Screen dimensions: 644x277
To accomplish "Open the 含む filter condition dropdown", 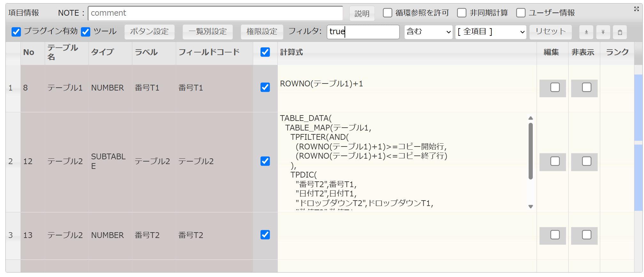I will [428, 32].
